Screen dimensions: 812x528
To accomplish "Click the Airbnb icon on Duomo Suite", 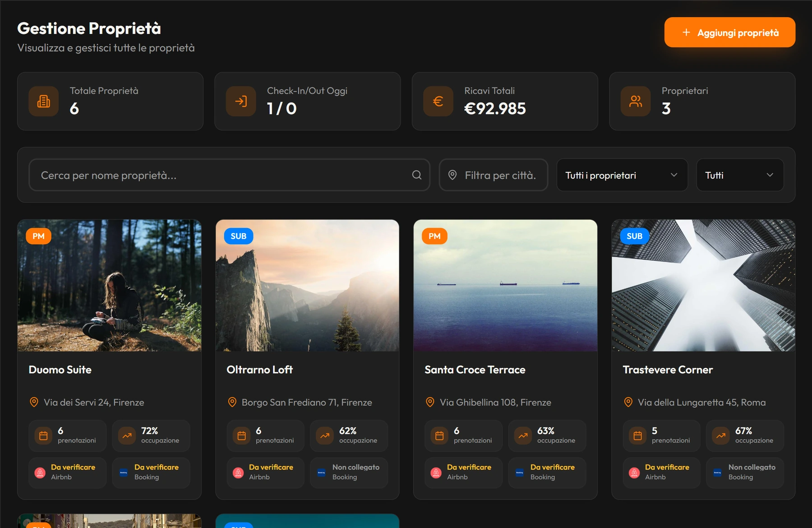I will click(x=40, y=472).
